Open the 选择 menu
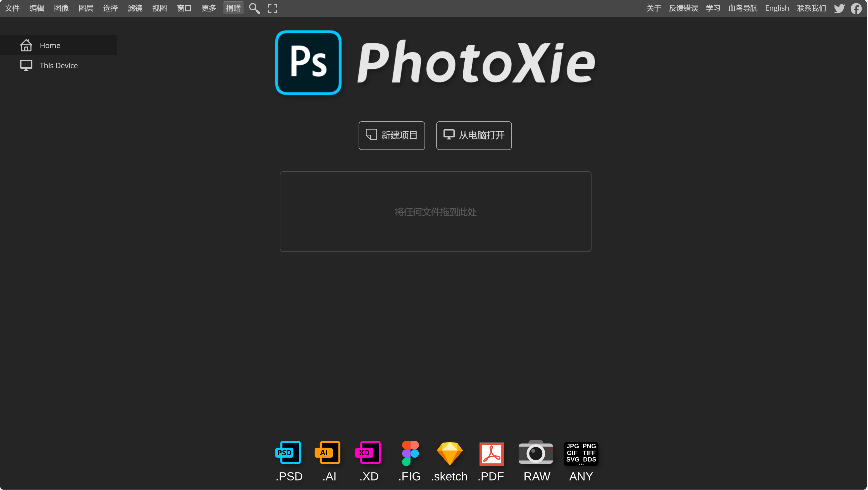868x490 pixels. click(111, 8)
